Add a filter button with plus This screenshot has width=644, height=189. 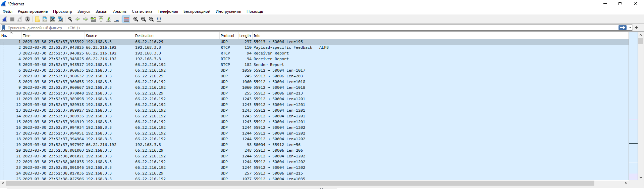click(636, 28)
